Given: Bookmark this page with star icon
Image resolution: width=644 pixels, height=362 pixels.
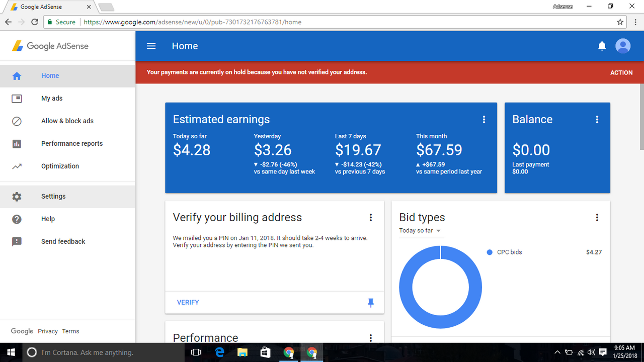Looking at the screenshot, I should [620, 22].
